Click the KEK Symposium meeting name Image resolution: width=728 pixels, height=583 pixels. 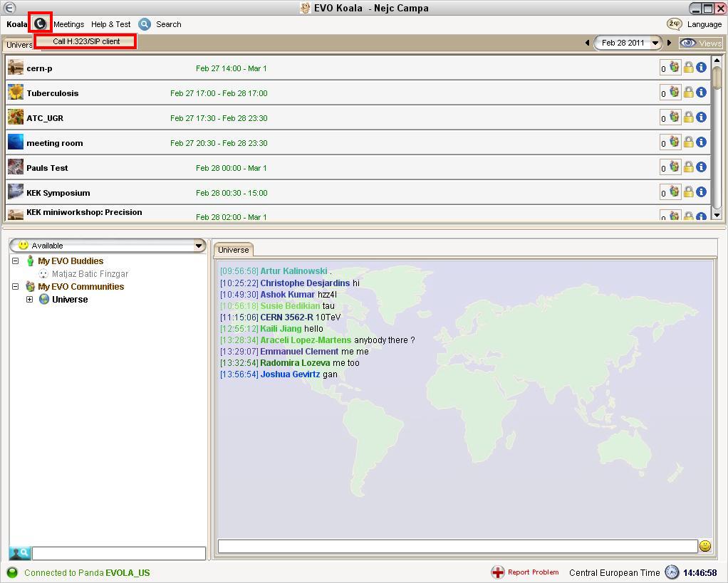click(58, 193)
